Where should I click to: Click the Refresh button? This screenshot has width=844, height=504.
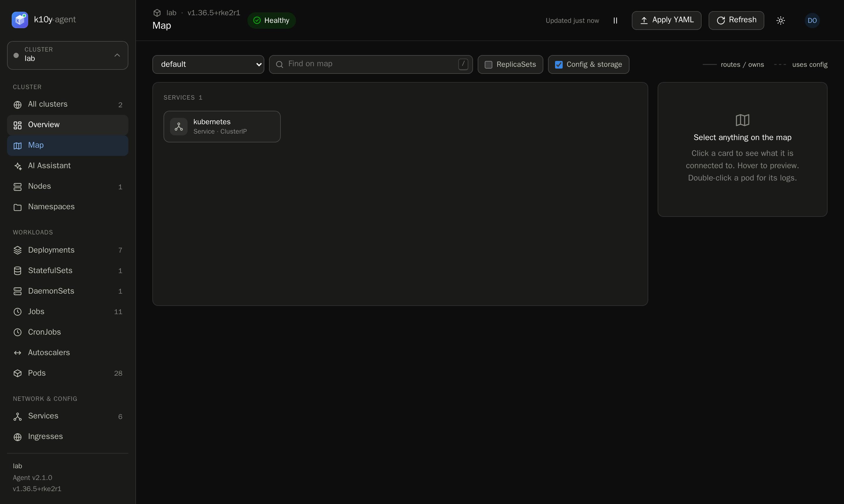(736, 21)
